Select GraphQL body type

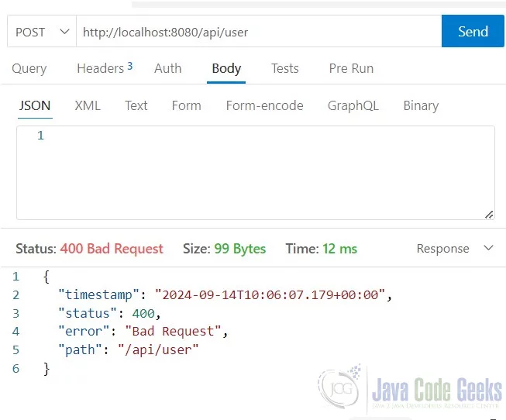pyautogui.click(x=353, y=105)
